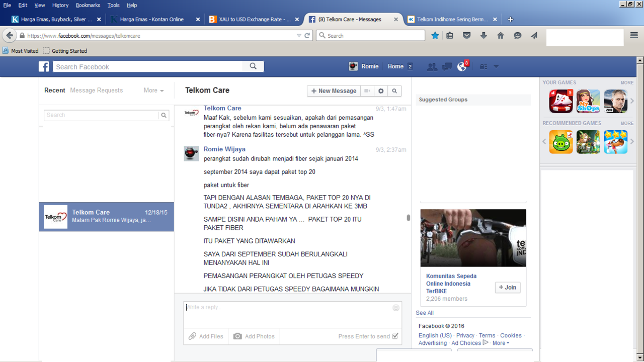
Task: Click conversations Search input in sidebar
Action: 102,115
